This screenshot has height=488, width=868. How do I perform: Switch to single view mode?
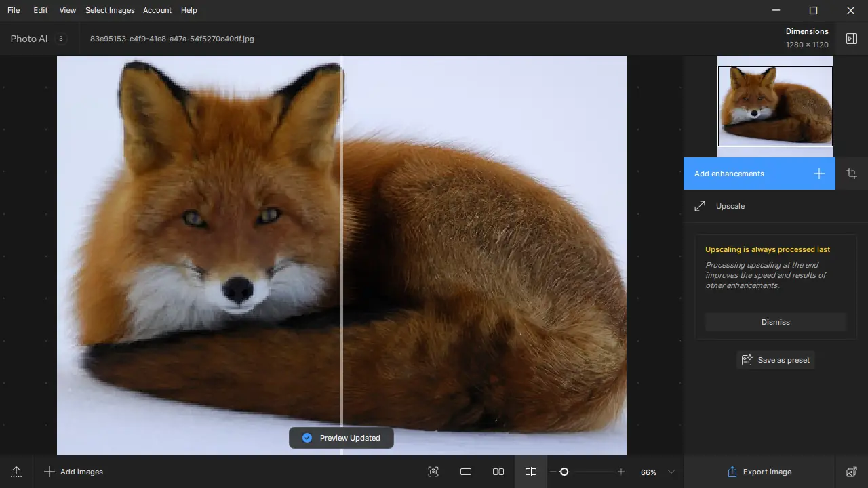coord(466,472)
